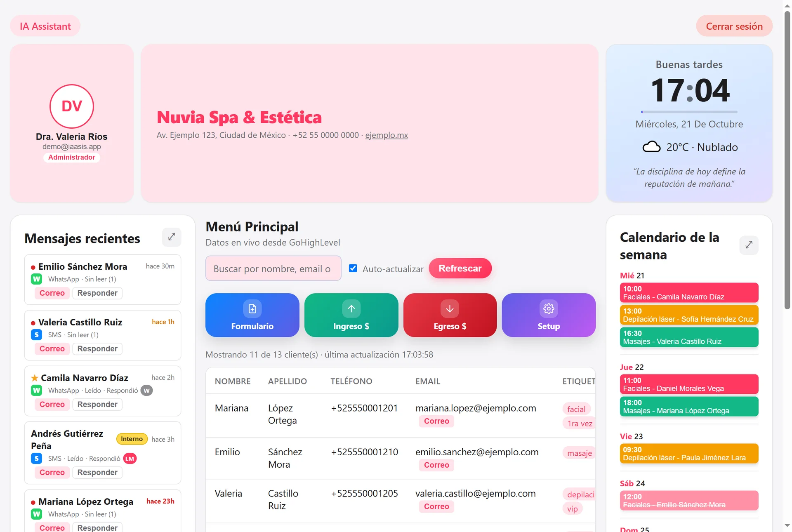792x532 pixels.
Task: Open the Formulario menu tile
Action: tap(252, 315)
